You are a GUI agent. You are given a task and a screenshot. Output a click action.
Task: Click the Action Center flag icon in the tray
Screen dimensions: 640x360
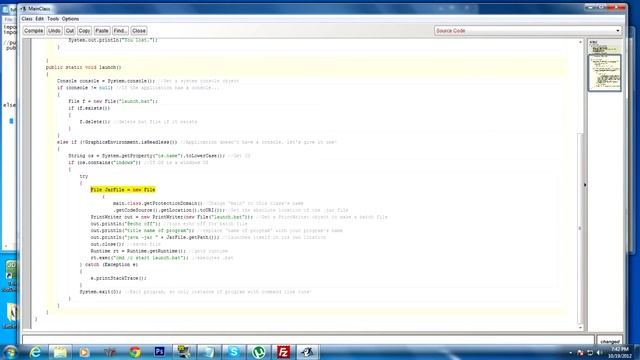580,353
